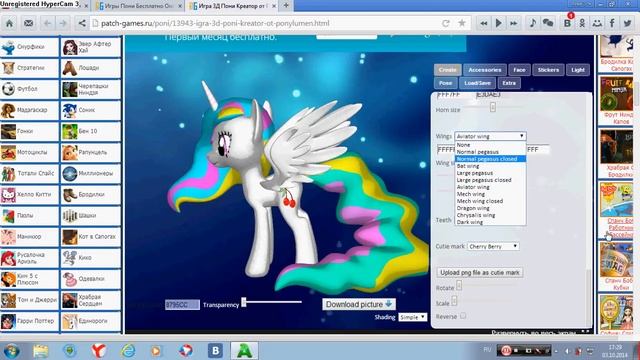
Task: Choose Chrysalis wing option
Action: 490,215
